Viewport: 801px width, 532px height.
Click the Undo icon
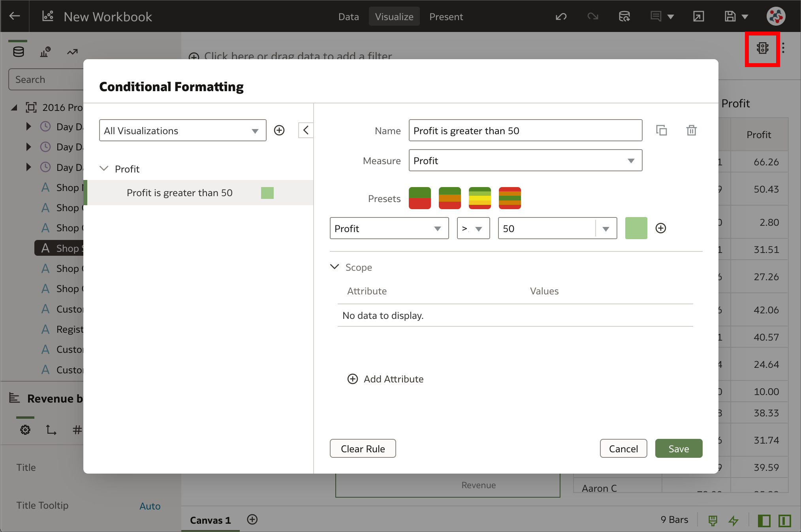560,16
